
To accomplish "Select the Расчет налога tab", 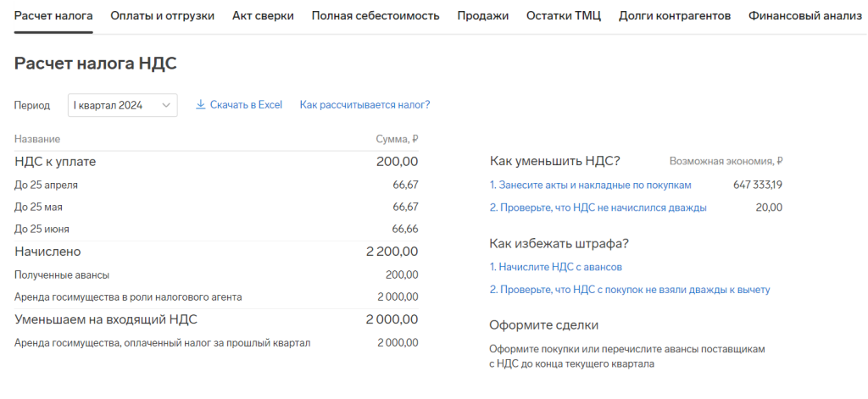I will pyautogui.click(x=53, y=16).
